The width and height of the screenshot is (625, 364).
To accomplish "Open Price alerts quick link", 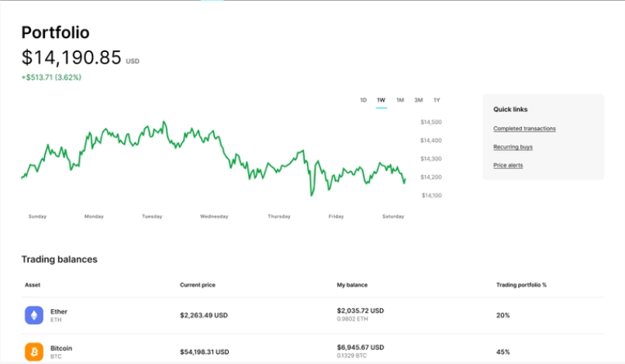I will click(508, 165).
